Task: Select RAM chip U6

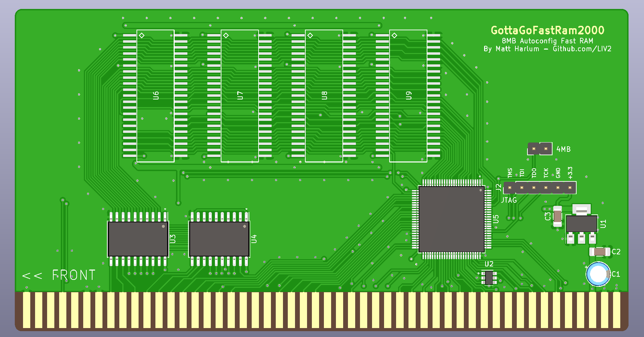Action: [x=155, y=95]
